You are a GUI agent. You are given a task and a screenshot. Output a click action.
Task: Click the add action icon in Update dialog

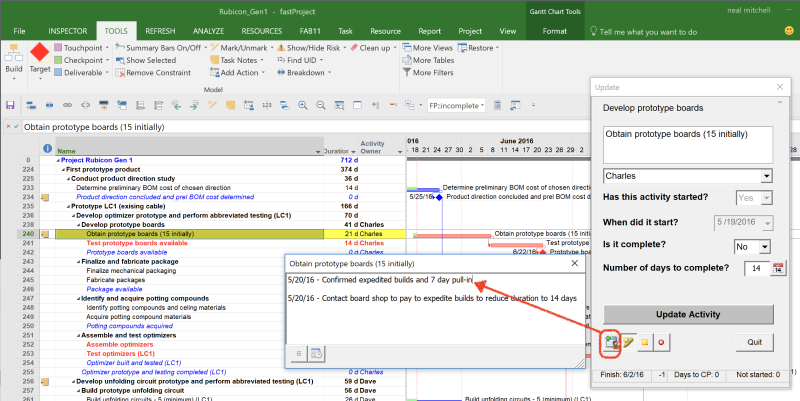[x=611, y=342]
